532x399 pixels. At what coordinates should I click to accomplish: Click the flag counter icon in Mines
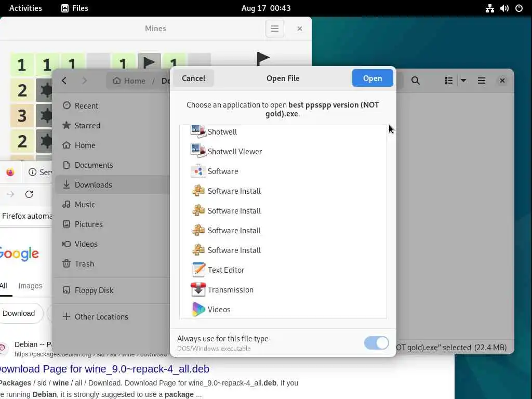point(263,58)
